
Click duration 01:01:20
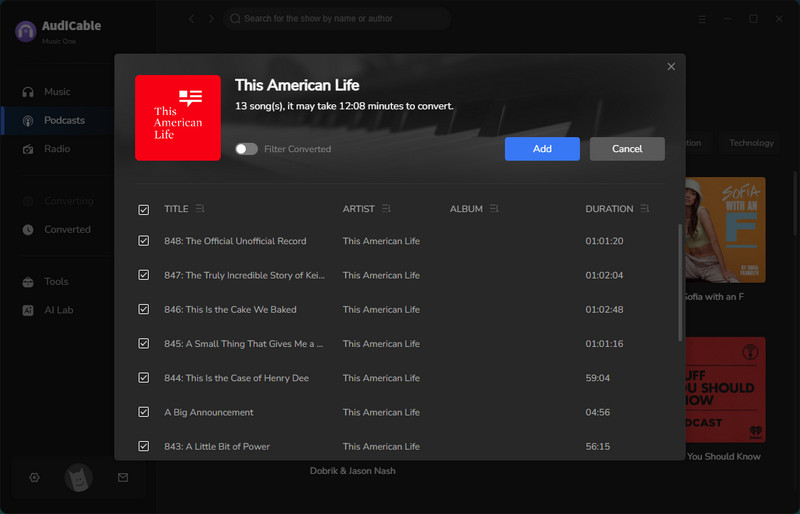pyautogui.click(x=605, y=241)
